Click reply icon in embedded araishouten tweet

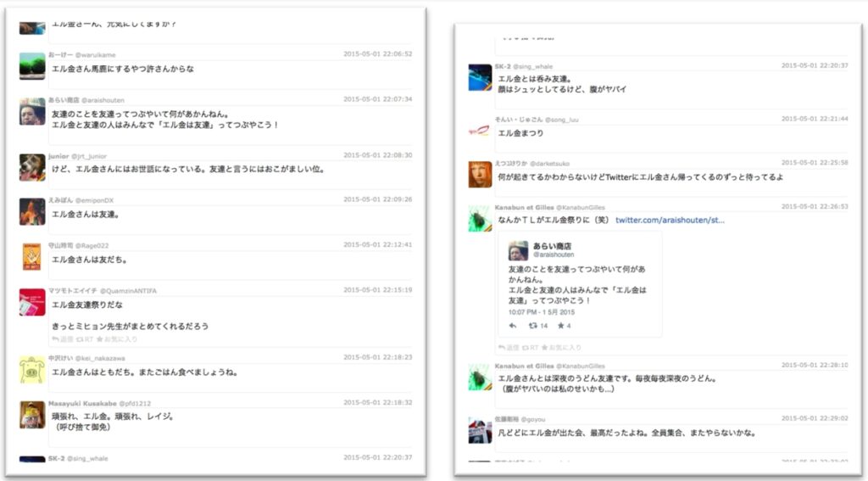pyautogui.click(x=513, y=326)
